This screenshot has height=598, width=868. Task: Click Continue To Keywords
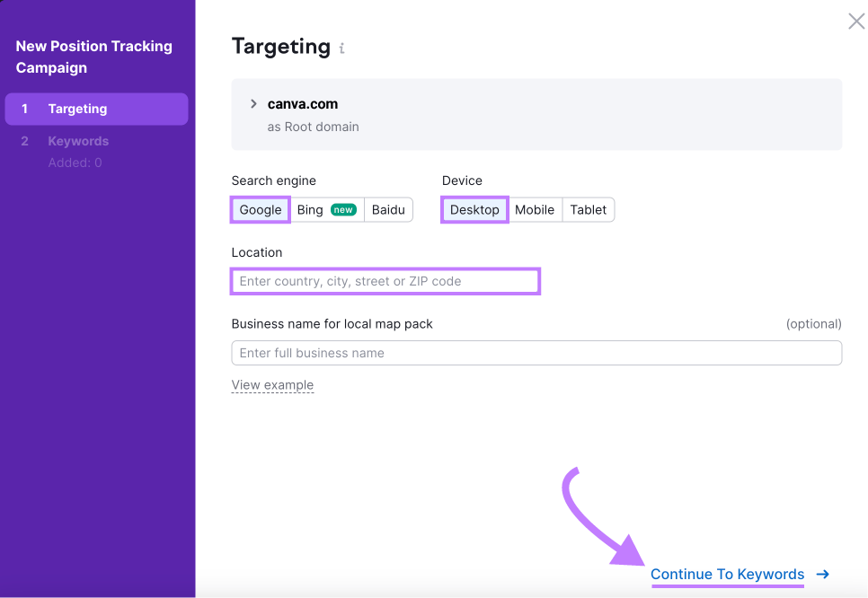[727, 575]
